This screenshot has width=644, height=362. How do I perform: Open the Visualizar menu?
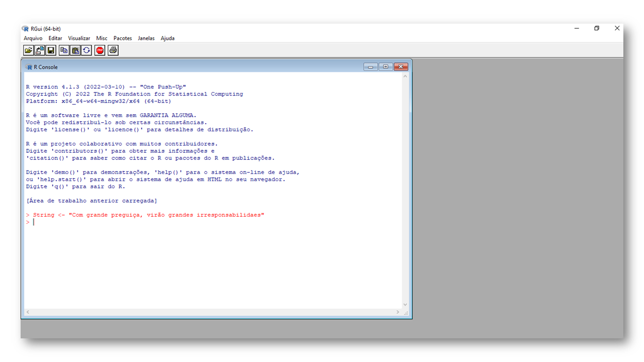click(x=79, y=38)
